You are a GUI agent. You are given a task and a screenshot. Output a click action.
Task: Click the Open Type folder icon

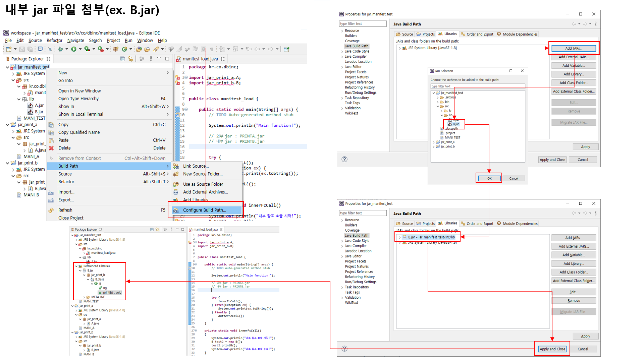coord(139,49)
